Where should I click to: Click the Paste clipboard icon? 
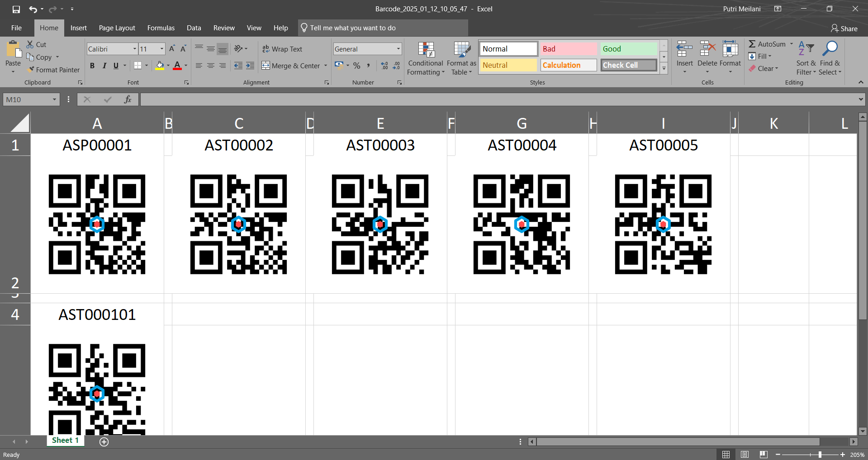point(13,49)
